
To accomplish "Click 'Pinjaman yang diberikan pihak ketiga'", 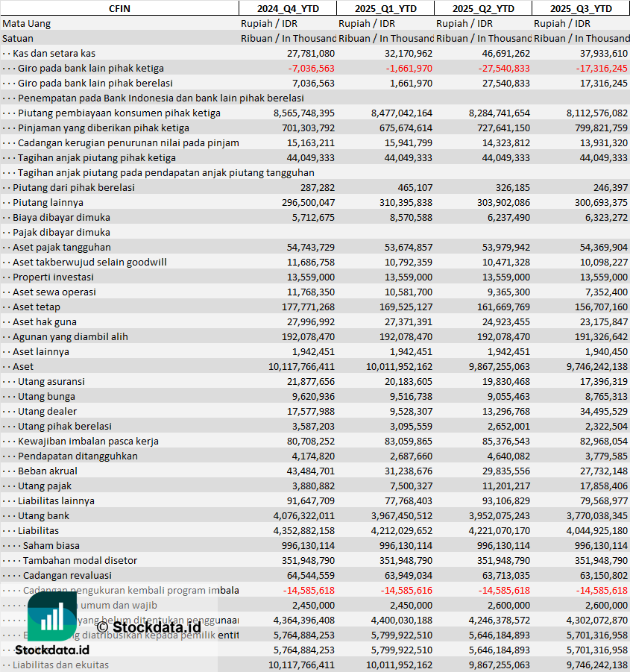I will point(103,128).
